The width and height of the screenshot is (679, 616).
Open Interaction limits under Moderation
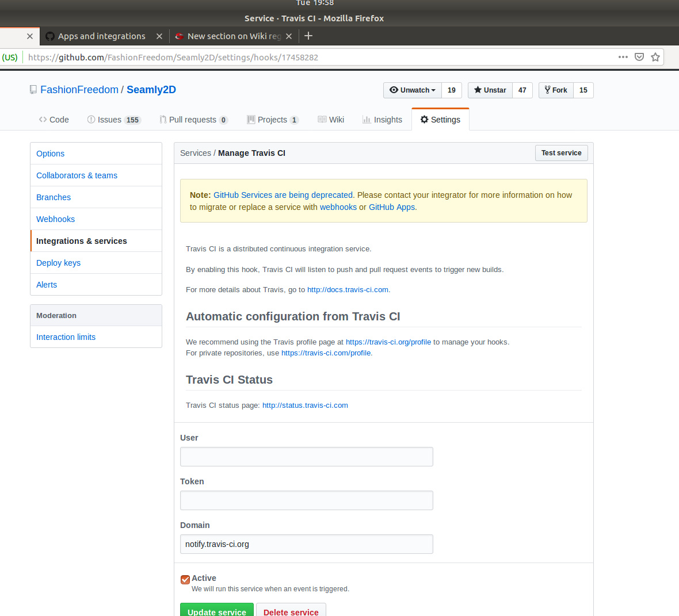click(x=96, y=337)
